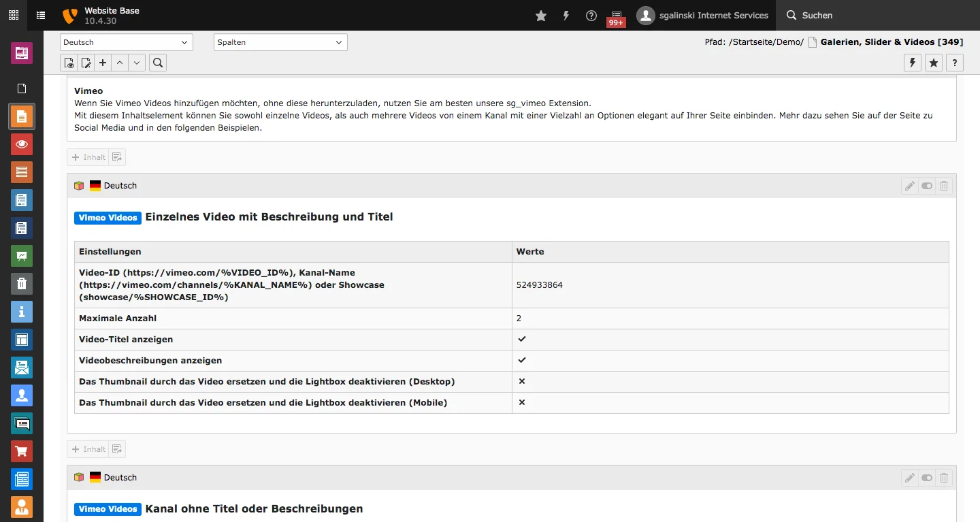Click the page preview icon in the docheader
This screenshot has height=522, width=980.
69,62
